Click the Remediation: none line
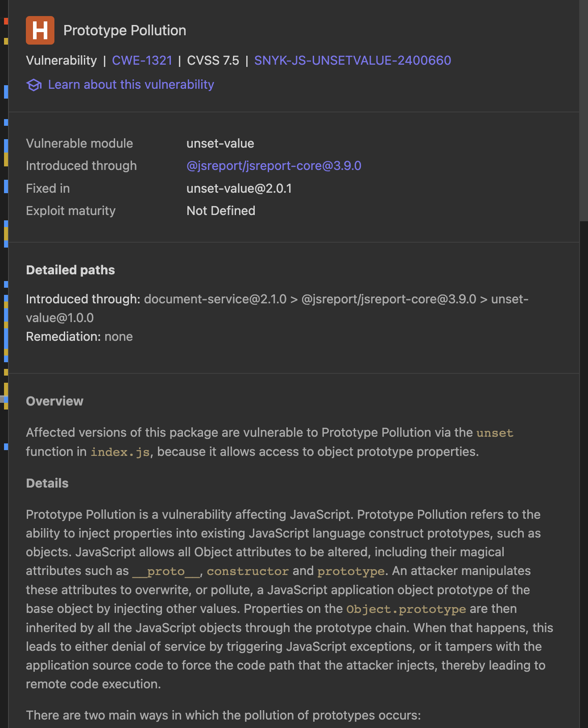 [x=79, y=336]
